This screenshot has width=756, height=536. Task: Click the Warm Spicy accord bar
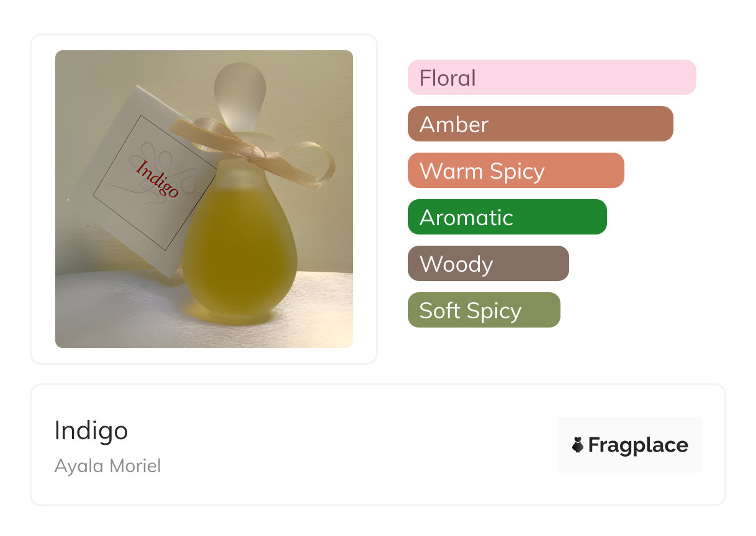point(515,171)
